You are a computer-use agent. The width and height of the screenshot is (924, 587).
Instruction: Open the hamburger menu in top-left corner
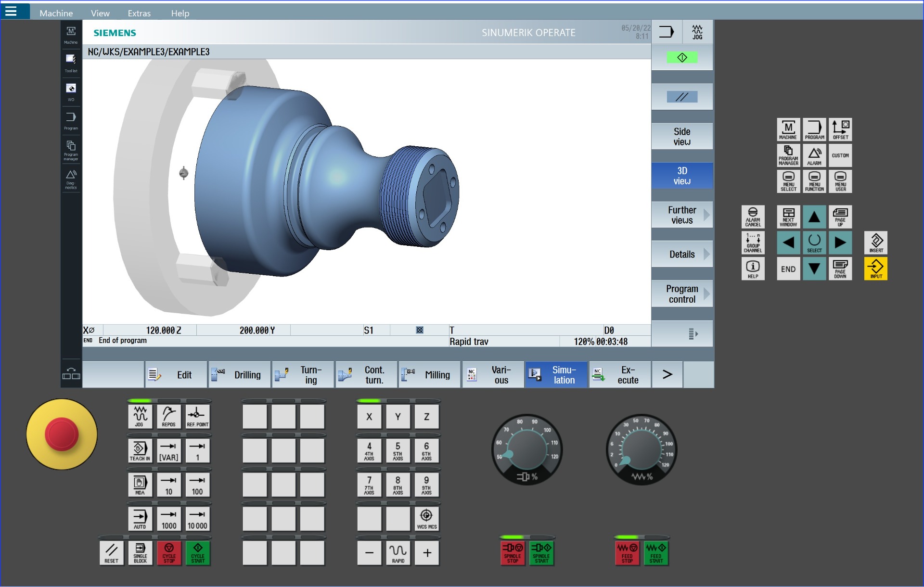tap(11, 11)
